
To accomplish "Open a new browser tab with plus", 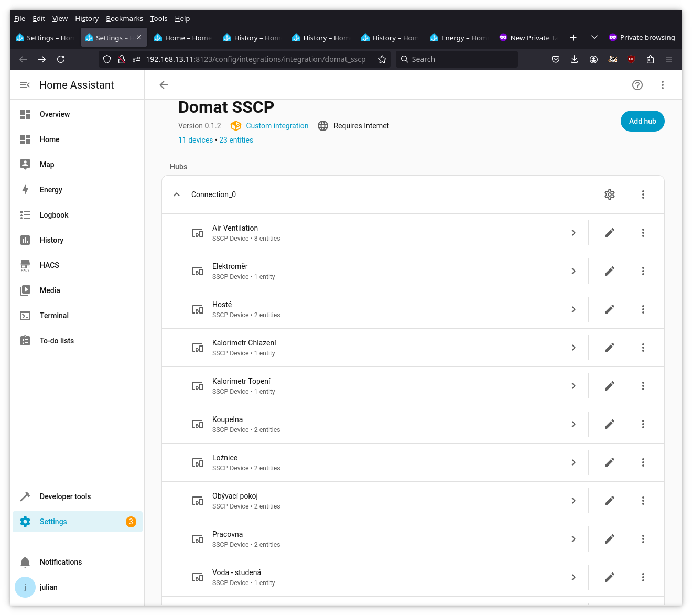I will coord(573,37).
